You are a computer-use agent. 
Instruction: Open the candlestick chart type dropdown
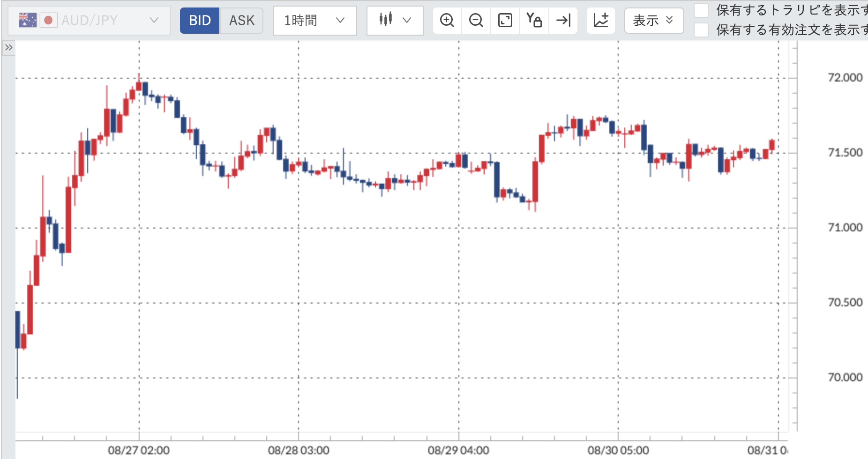(395, 20)
